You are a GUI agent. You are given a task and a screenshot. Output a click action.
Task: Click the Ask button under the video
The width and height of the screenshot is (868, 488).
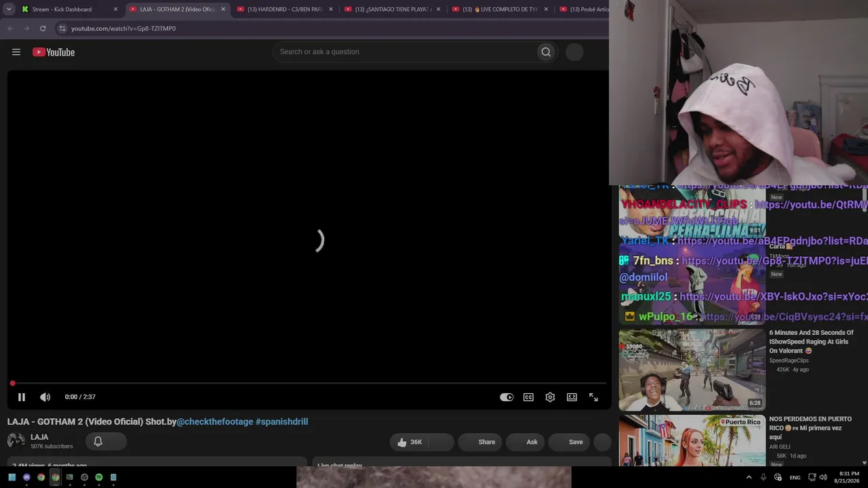(526, 442)
